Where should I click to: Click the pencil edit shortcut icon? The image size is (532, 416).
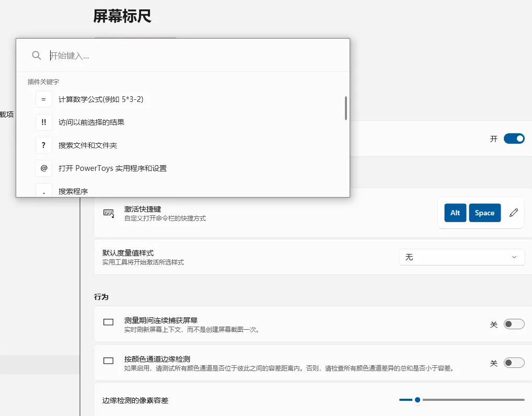[x=514, y=213]
